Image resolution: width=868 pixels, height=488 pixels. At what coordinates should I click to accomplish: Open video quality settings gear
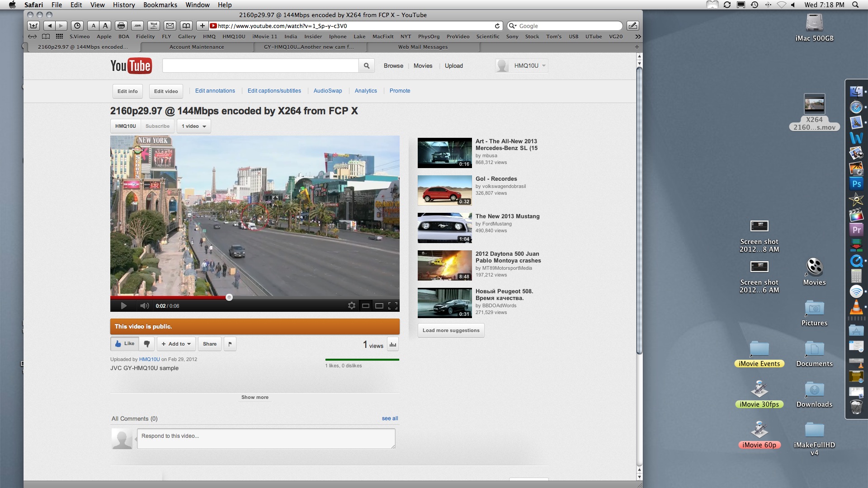point(352,306)
